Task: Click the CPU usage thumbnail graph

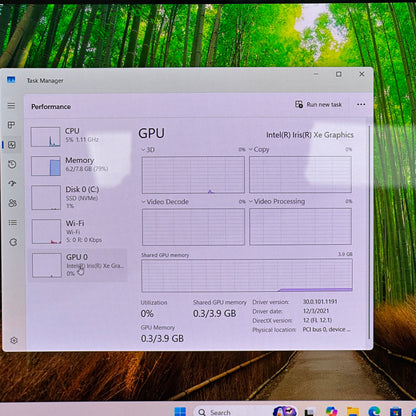Action: point(46,137)
